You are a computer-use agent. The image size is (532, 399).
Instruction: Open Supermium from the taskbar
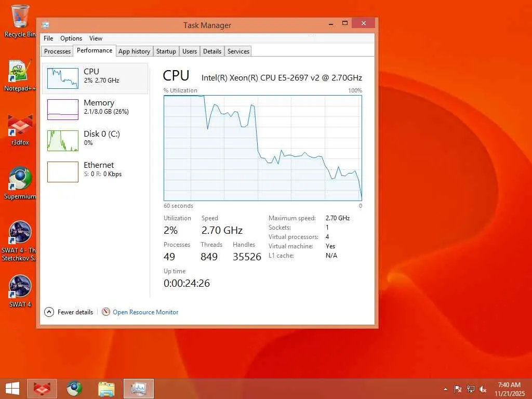(74, 389)
